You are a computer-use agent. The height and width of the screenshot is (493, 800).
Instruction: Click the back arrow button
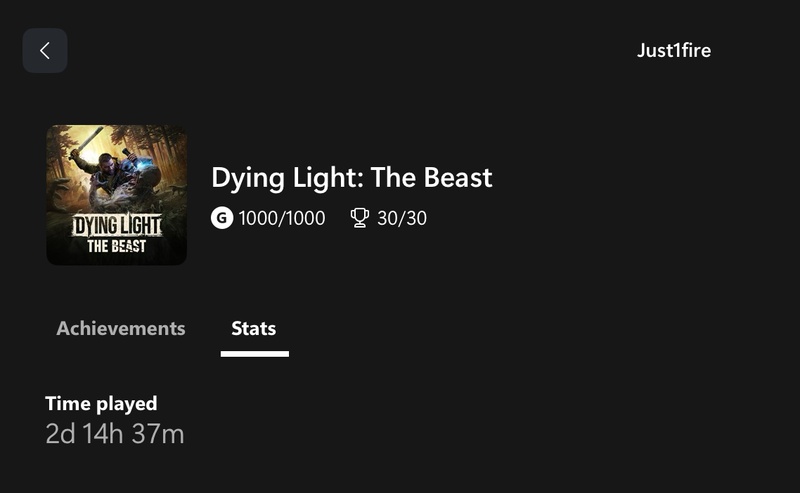tap(45, 51)
